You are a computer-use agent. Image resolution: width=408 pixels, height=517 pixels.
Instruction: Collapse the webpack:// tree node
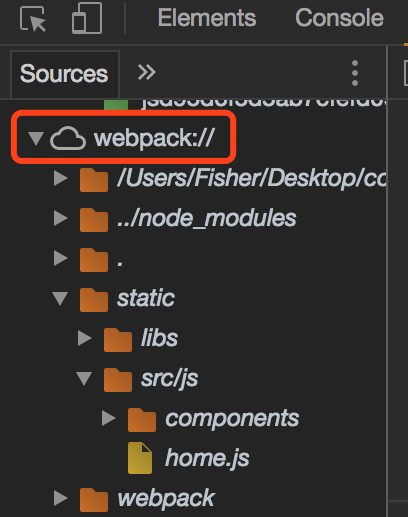point(36,138)
